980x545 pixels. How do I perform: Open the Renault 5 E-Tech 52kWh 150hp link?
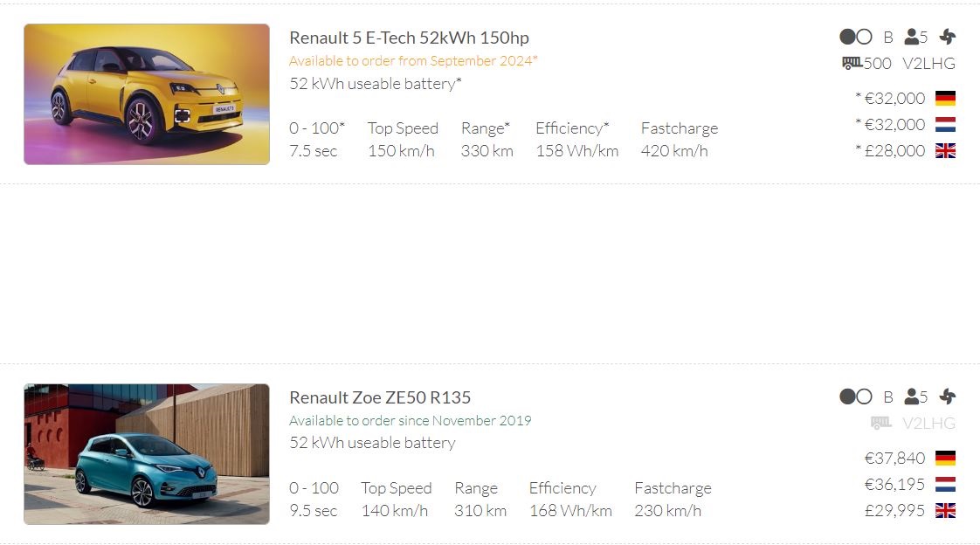(x=409, y=38)
